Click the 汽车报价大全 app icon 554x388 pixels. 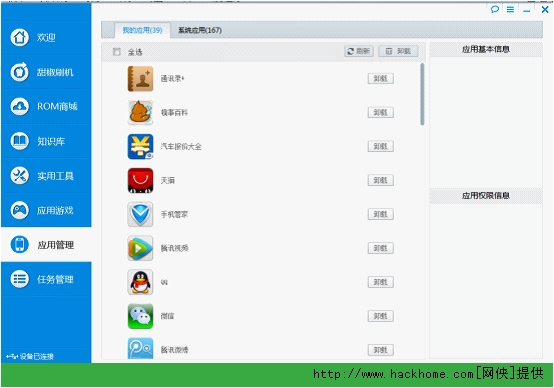(x=140, y=146)
